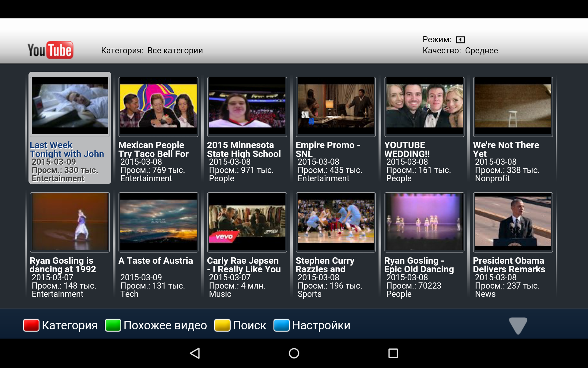Select Настройки text in bottom bar
Image resolution: width=588 pixels, height=368 pixels.
(x=321, y=325)
